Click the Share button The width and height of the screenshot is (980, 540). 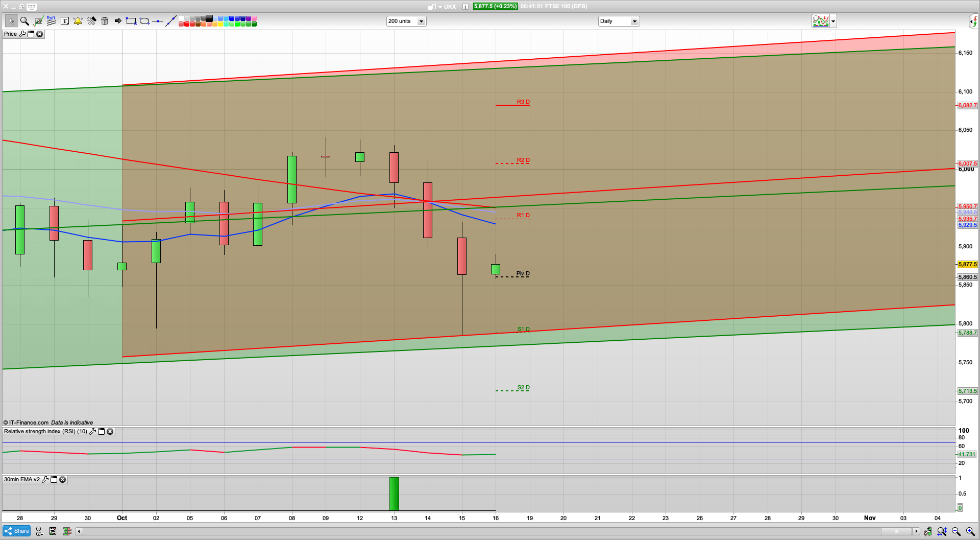point(16,531)
